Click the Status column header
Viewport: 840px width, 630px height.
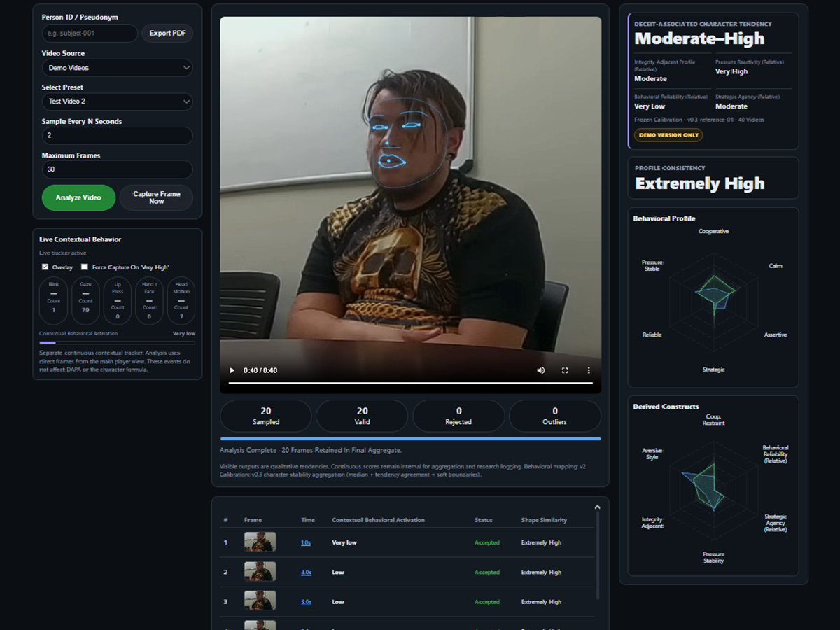[x=484, y=520]
